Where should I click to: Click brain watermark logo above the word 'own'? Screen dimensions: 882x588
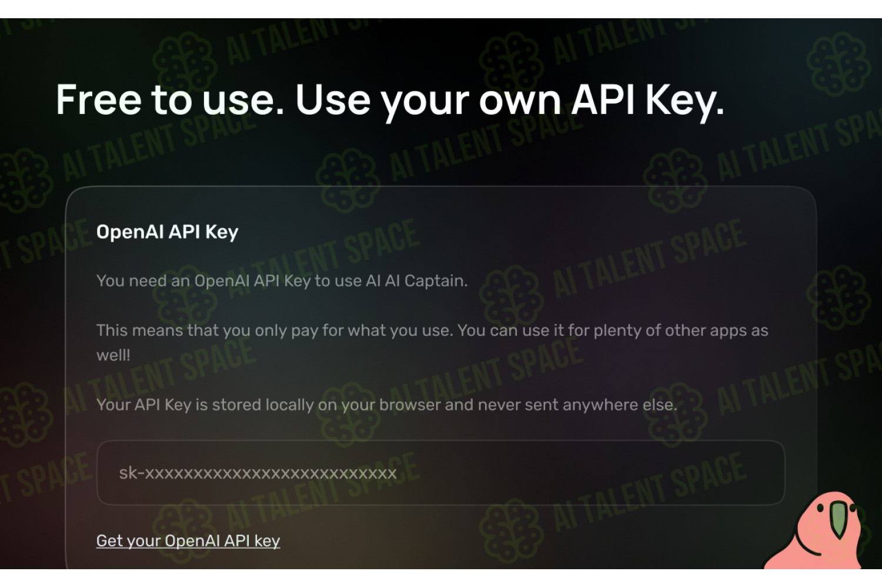[x=512, y=63]
